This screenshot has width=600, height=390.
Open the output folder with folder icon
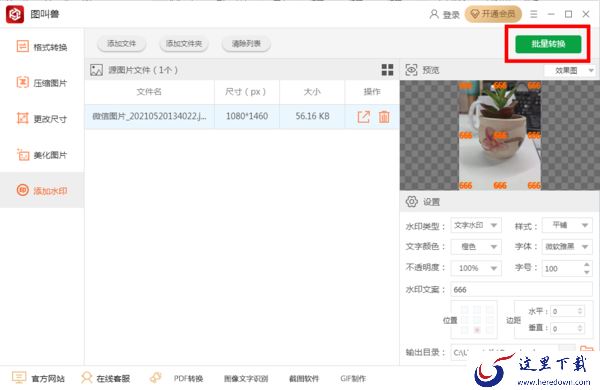pos(587,350)
